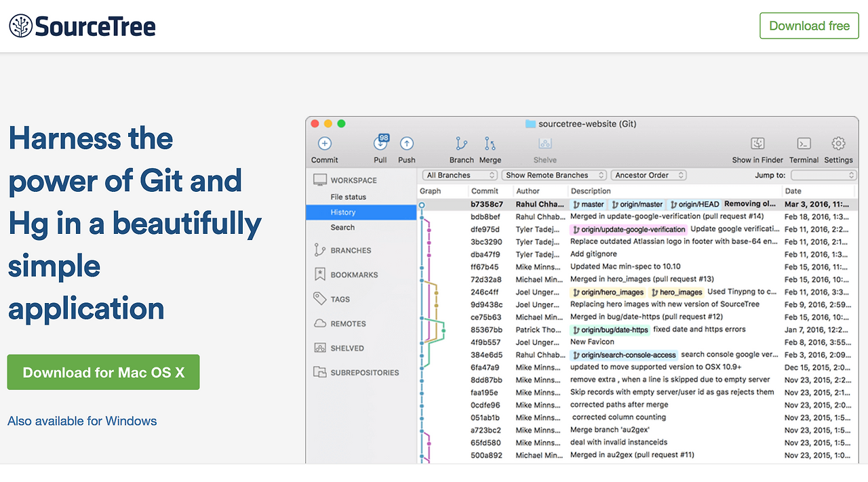
Task: Select commit 500a892 hash
Action: click(x=487, y=456)
